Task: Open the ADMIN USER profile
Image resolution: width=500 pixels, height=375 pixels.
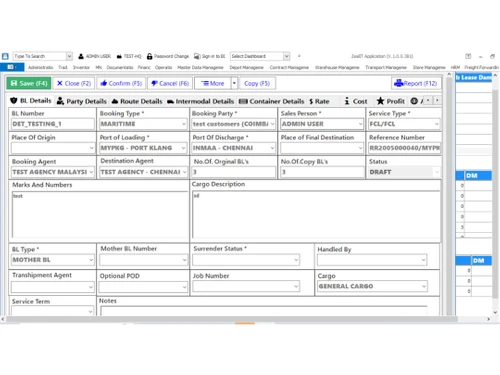Action: point(94,56)
